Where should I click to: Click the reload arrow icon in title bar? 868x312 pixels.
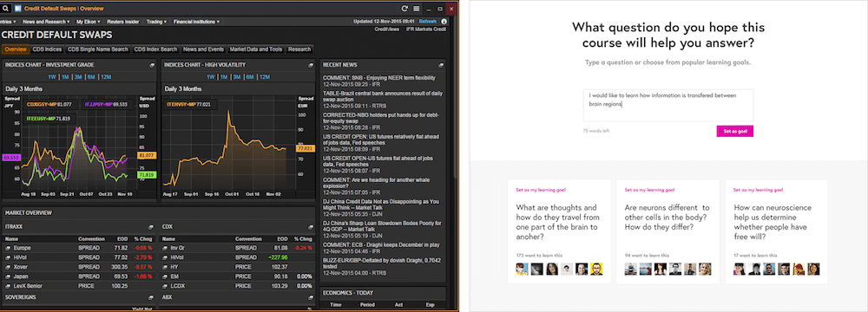[404, 9]
